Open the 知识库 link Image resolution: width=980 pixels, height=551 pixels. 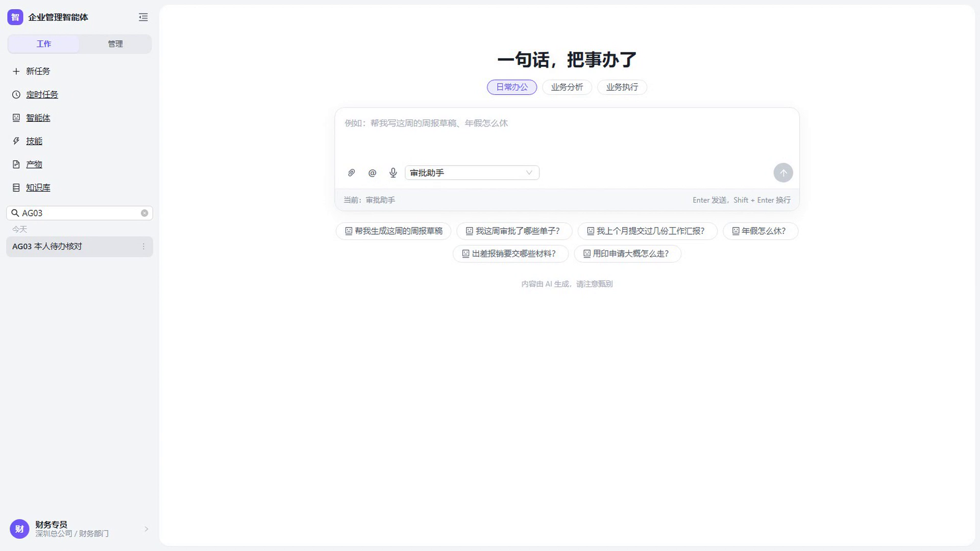(38, 188)
